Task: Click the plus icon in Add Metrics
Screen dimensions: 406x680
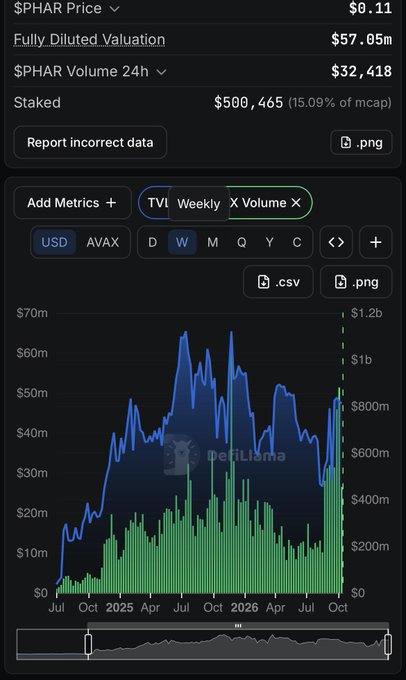Action: click(x=111, y=203)
